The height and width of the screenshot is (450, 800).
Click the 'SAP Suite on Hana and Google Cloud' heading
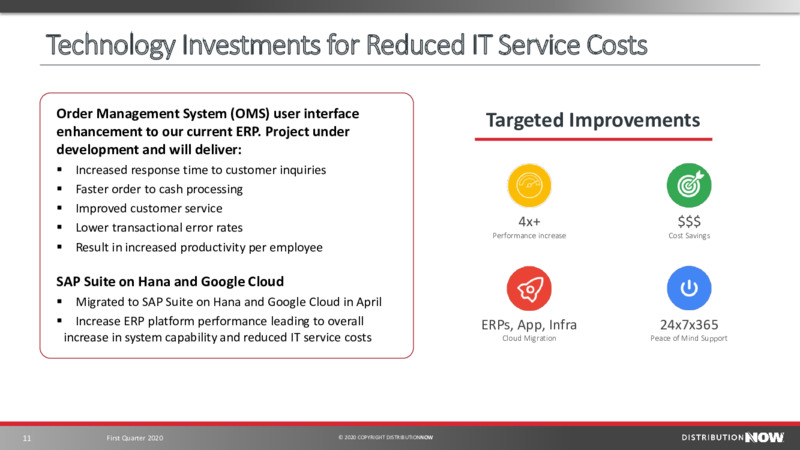pos(170,282)
